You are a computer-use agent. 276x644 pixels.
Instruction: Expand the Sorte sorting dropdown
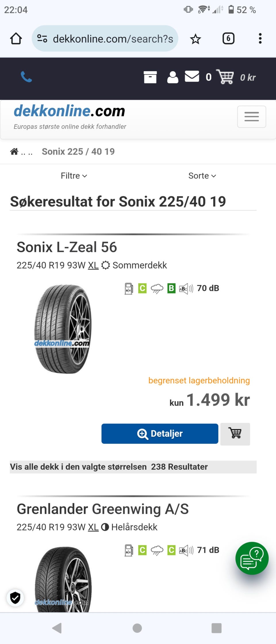coord(202,176)
